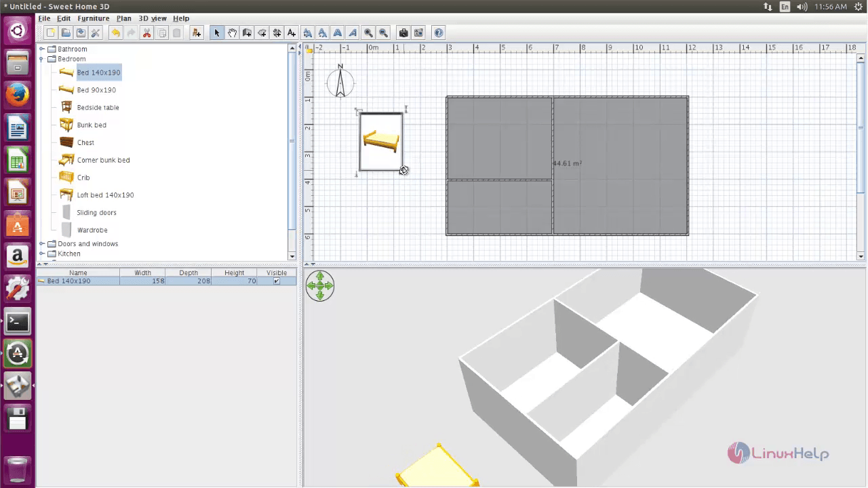The height and width of the screenshot is (488, 868).
Task: Open the Edit menu
Action: pos(64,18)
